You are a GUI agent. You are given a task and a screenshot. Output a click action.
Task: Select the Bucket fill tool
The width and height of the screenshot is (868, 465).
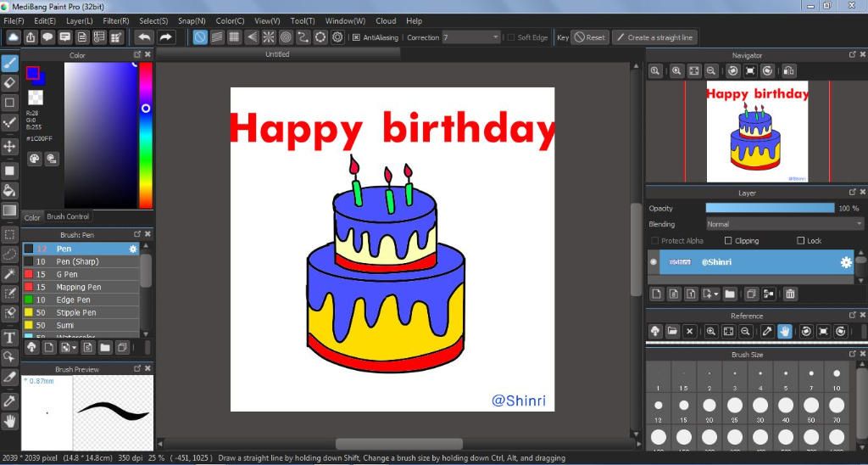click(9, 191)
